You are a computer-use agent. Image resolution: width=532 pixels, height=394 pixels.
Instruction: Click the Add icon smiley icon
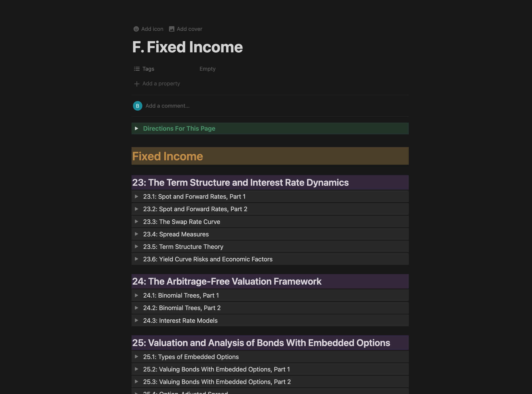(136, 29)
